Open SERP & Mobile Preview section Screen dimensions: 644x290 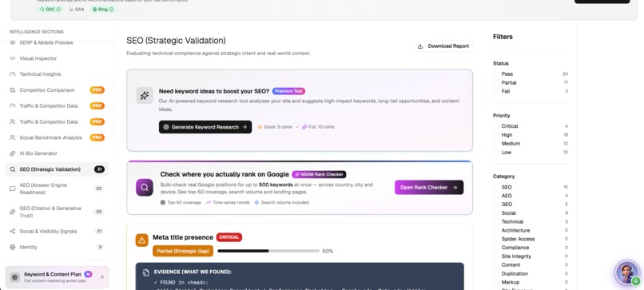point(57,42)
